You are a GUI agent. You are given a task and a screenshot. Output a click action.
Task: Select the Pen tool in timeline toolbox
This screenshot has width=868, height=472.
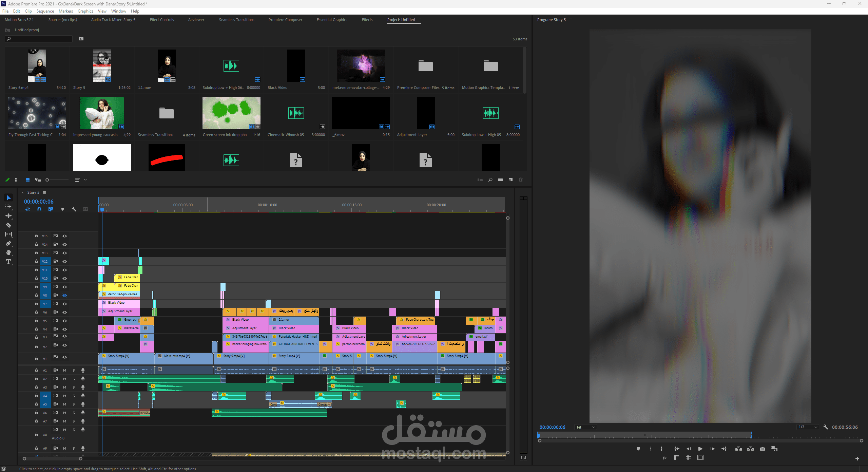[x=8, y=244]
